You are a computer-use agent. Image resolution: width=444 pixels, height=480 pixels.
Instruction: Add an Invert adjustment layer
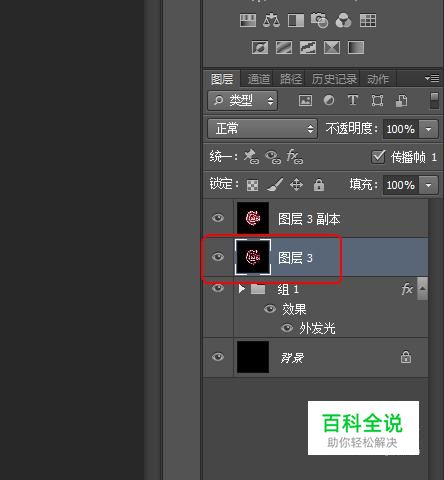click(x=260, y=48)
